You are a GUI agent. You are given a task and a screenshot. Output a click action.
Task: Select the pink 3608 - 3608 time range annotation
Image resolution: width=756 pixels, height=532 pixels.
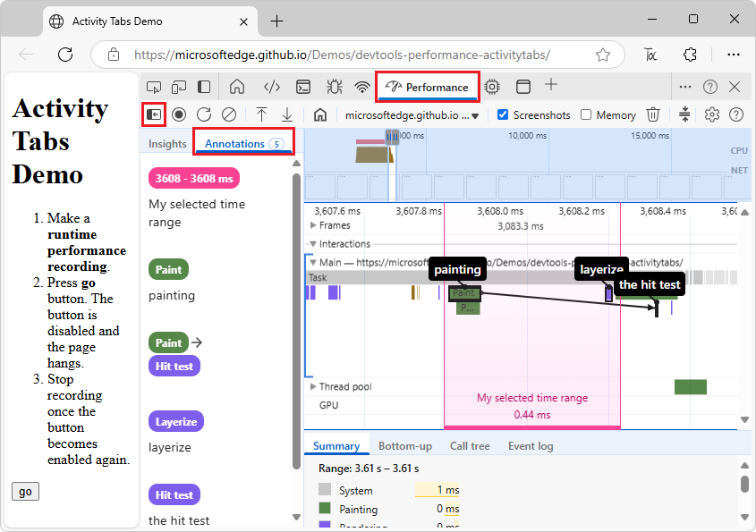point(193,178)
